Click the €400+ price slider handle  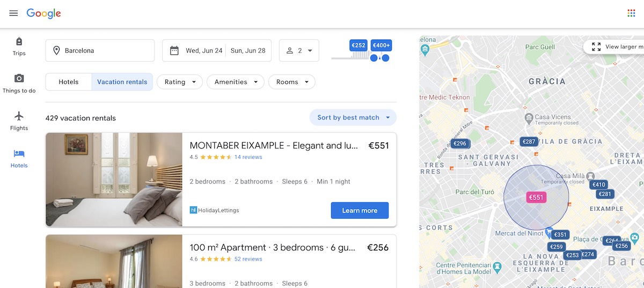point(385,58)
